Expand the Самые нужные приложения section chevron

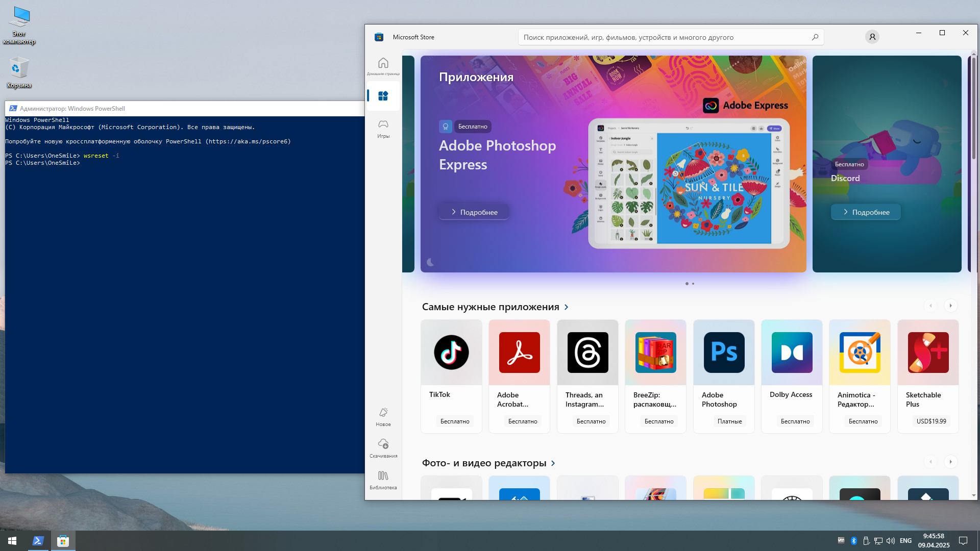(x=566, y=307)
